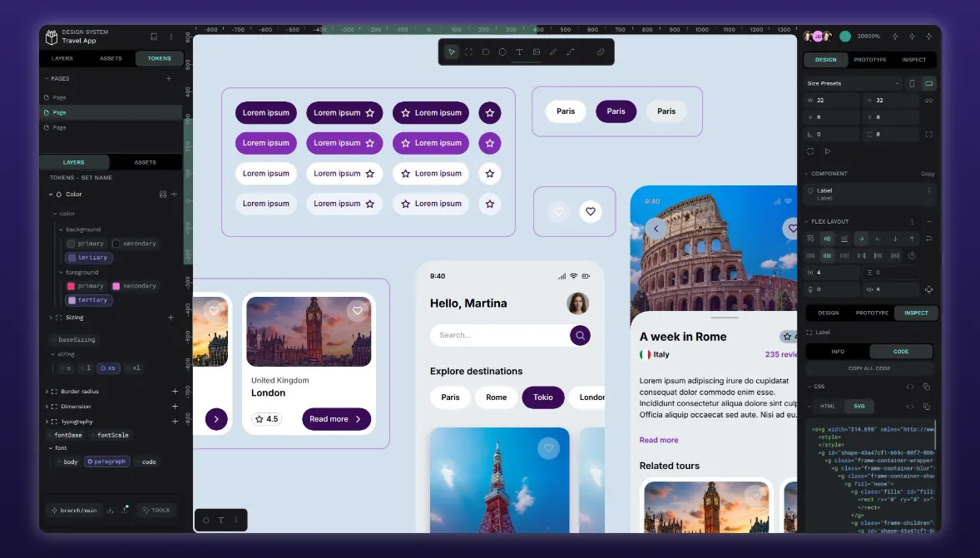Image resolution: width=980 pixels, height=558 pixels.
Task: Choose portrait orientation icon beside Size Presets
Action: (x=912, y=83)
